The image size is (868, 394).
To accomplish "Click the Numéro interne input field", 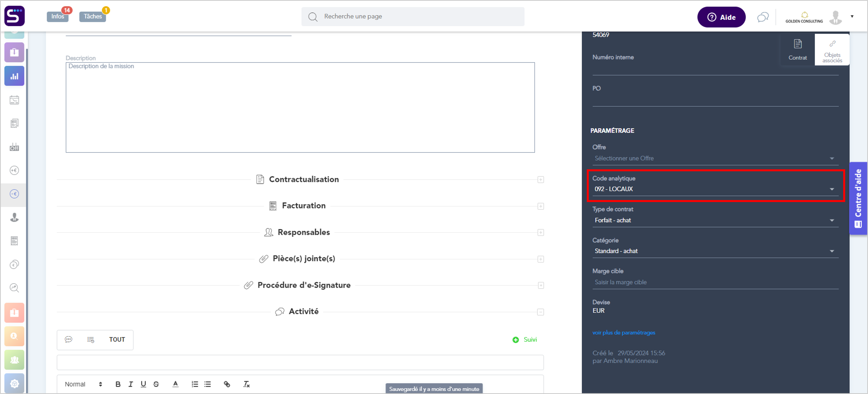I will pyautogui.click(x=715, y=69).
